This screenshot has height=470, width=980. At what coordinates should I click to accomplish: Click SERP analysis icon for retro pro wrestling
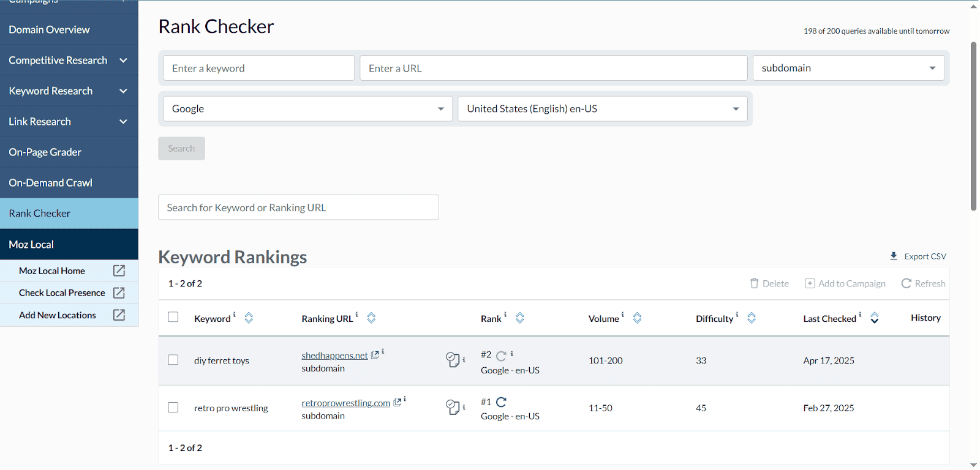tap(453, 407)
